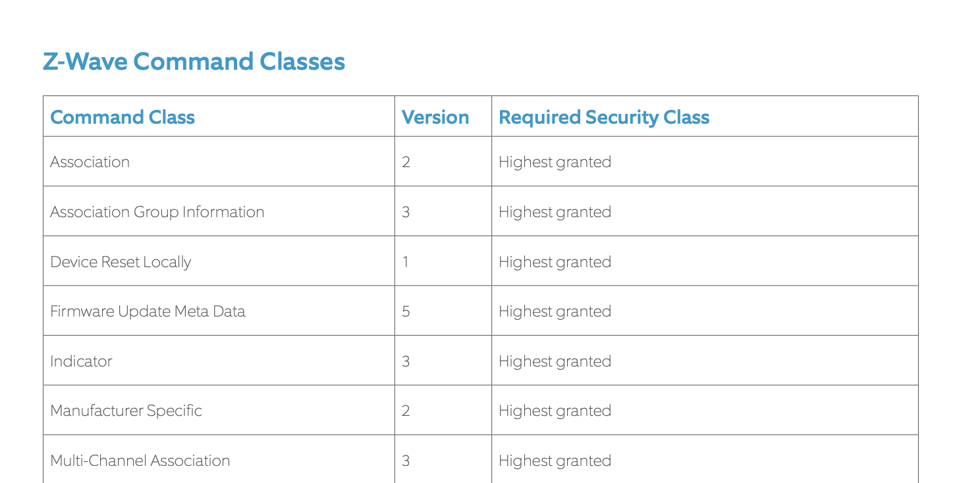The height and width of the screenshot is (483, 980).
Task: Select the "Association" cell in the first row
Action: (x=90, y=162)
